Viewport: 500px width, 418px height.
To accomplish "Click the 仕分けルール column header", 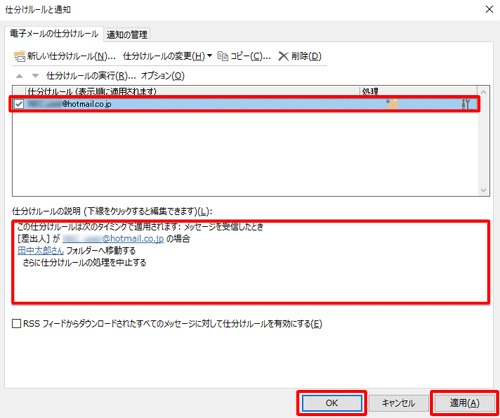I will (x=192, y=91).
